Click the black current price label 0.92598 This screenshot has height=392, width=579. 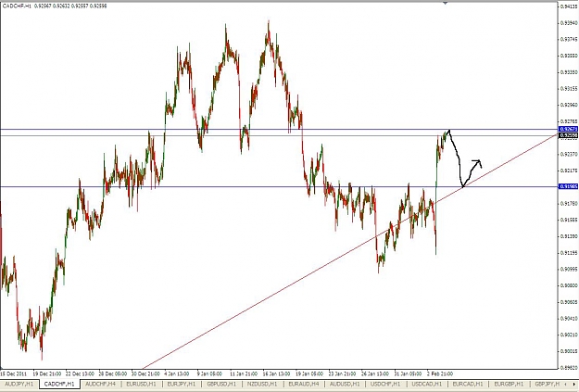coord(568,135)
